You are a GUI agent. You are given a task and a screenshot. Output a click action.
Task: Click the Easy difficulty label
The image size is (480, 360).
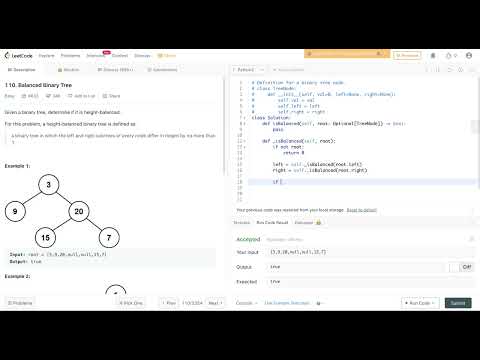(x=9, y=96)
